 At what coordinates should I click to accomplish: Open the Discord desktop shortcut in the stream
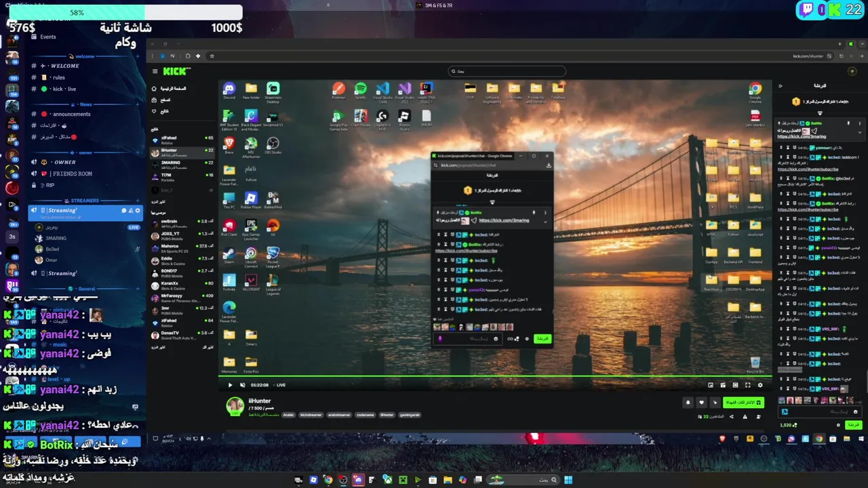[x=229, y=91]
